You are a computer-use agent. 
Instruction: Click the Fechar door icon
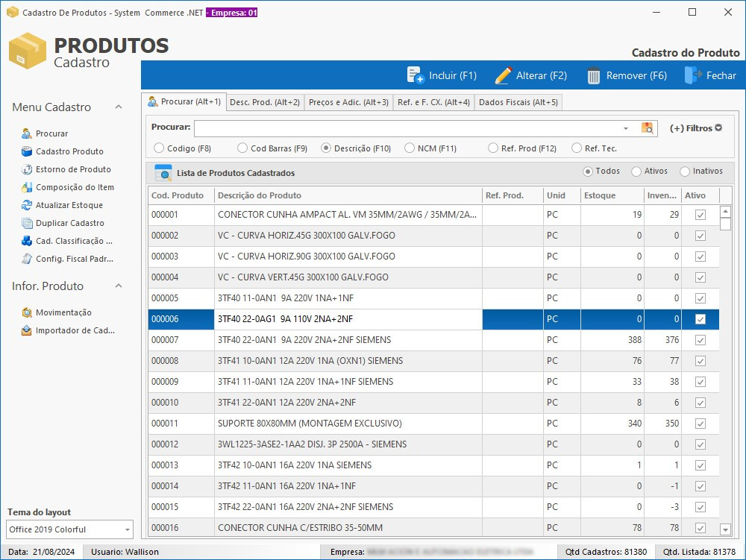[x=692, y=75]
